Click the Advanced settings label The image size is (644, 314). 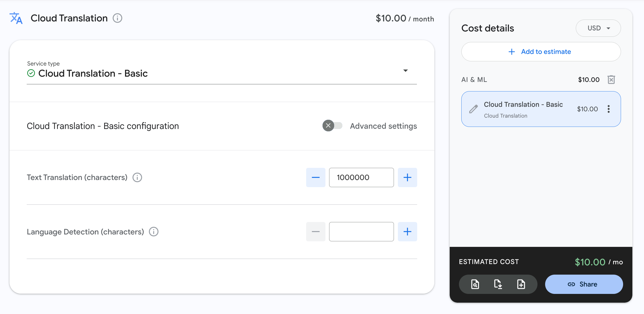click(383, 126)
